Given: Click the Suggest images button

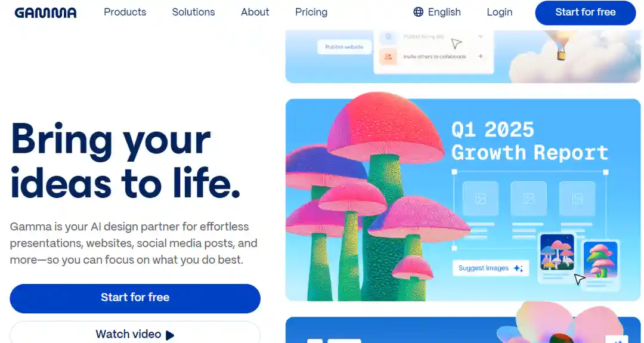Looking at the screenshot, I should click(x=491, y=268).
